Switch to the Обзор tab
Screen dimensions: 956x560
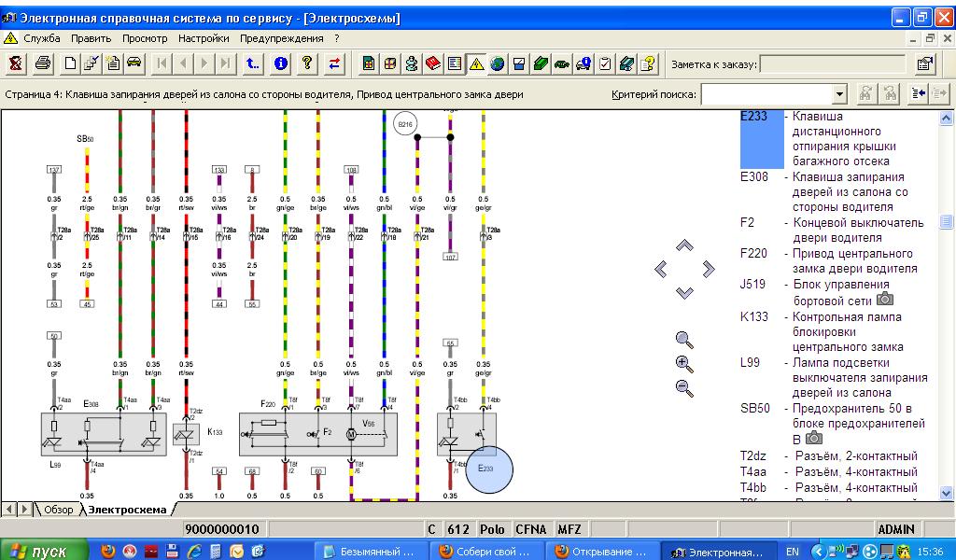pos(58,510)
